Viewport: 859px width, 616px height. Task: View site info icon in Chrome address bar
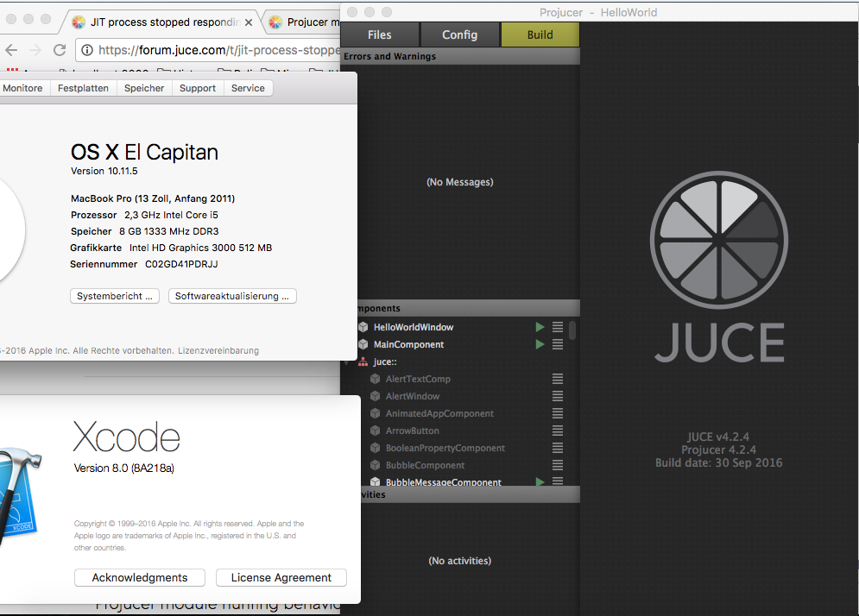[87, 50]
